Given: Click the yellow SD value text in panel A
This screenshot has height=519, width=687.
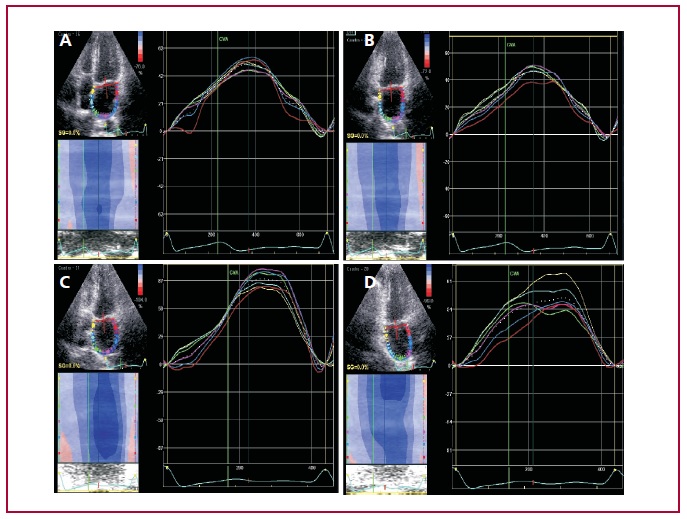Looking at the screenshot, I should pyautogui.click(x=70, y=132).
